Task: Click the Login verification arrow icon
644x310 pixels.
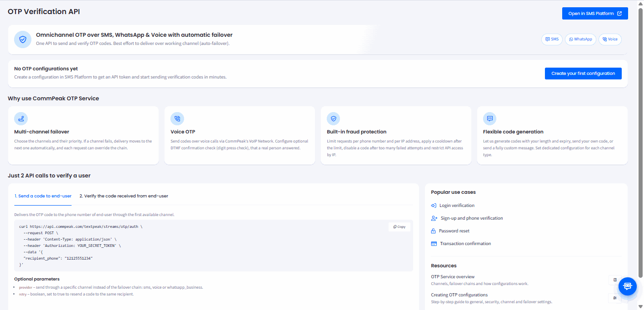Action: [x=434, y=206]
